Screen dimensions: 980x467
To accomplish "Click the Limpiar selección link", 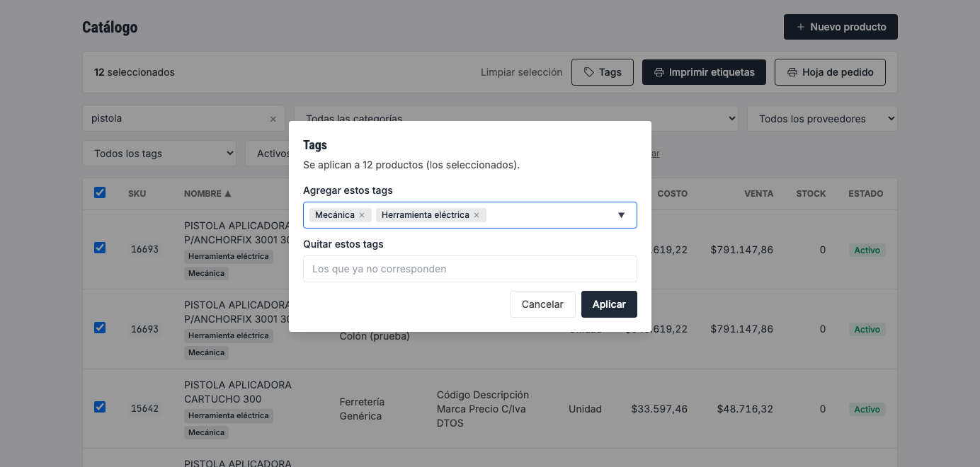I will pyautogui.click(x=521, y=72).
